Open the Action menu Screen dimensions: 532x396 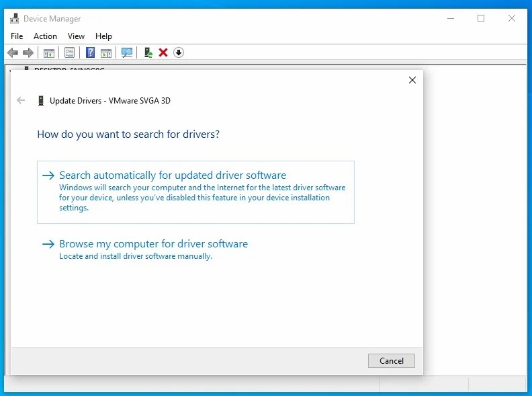click(45, 36)
